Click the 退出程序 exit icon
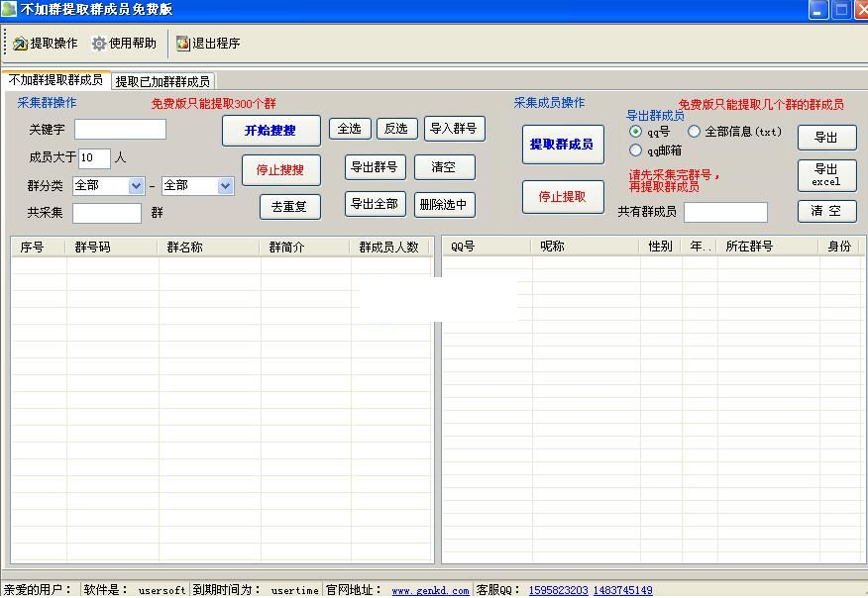This screenshot has width=868, height=598. coord(182,44)
